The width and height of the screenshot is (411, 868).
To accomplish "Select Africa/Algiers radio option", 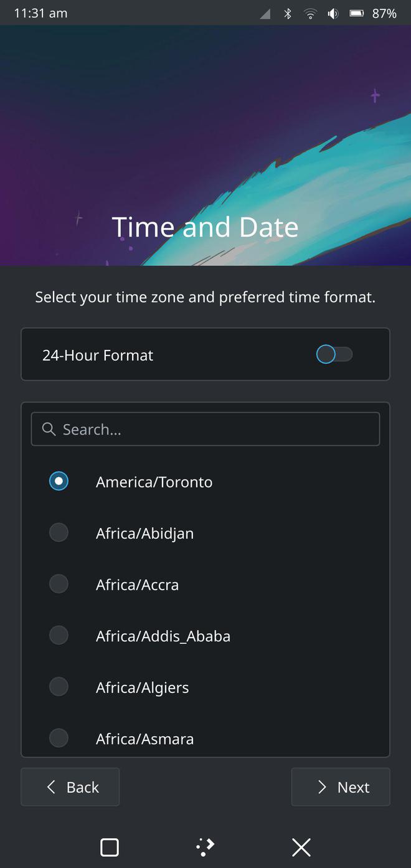I will [59, 687].
